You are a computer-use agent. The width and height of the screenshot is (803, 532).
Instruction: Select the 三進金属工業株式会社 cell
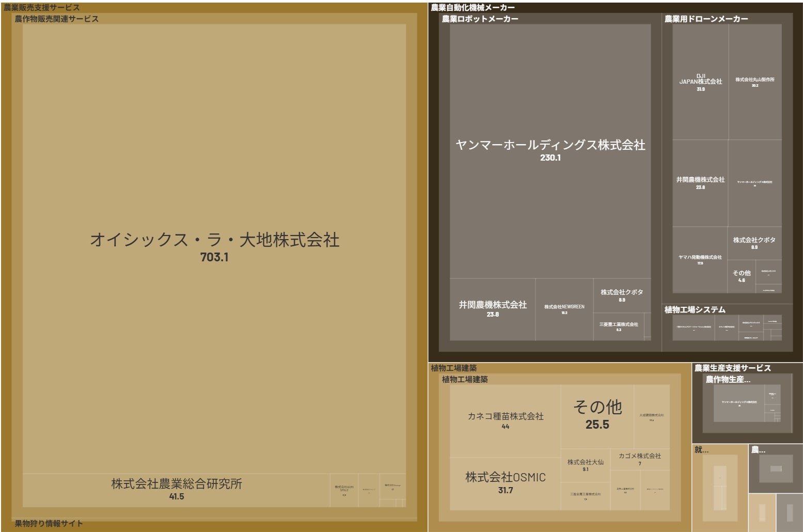(585, 496)
